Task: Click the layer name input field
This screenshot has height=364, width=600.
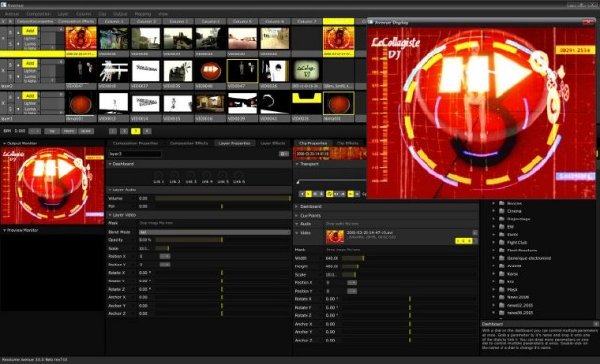Action: click(135, 154)
